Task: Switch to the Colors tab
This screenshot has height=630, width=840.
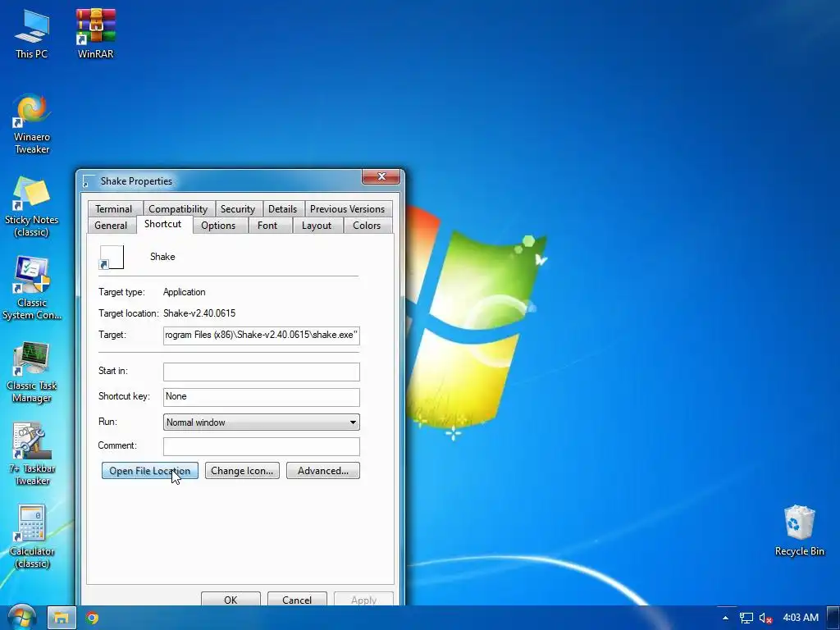Action: [x=367, y=226]
